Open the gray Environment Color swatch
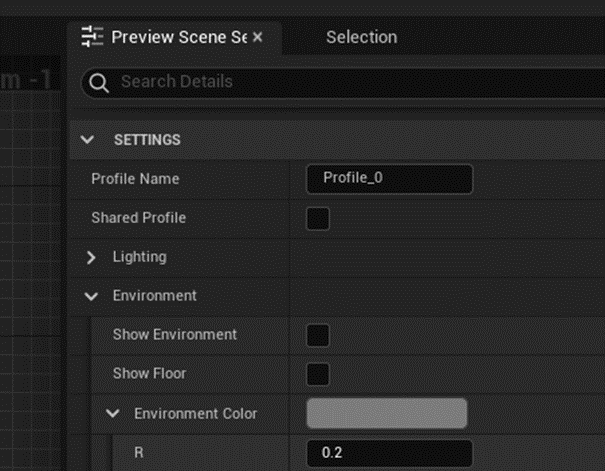The image size is (605, 471). pyautogui.click(x=386, y=413)
